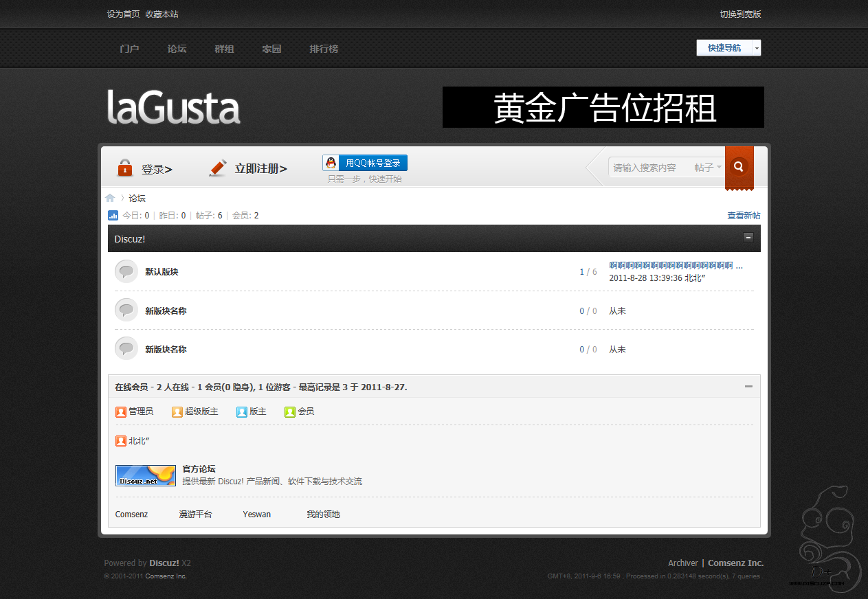Screen dimensions: 868x599
Task: Click the 1 / 6 post count
Action: (588, 272)
